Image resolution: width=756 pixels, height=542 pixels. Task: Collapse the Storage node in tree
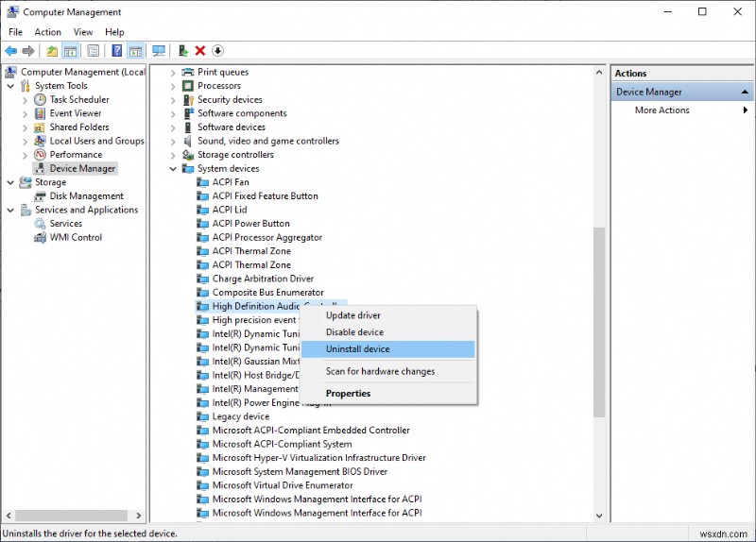(10, 182)
